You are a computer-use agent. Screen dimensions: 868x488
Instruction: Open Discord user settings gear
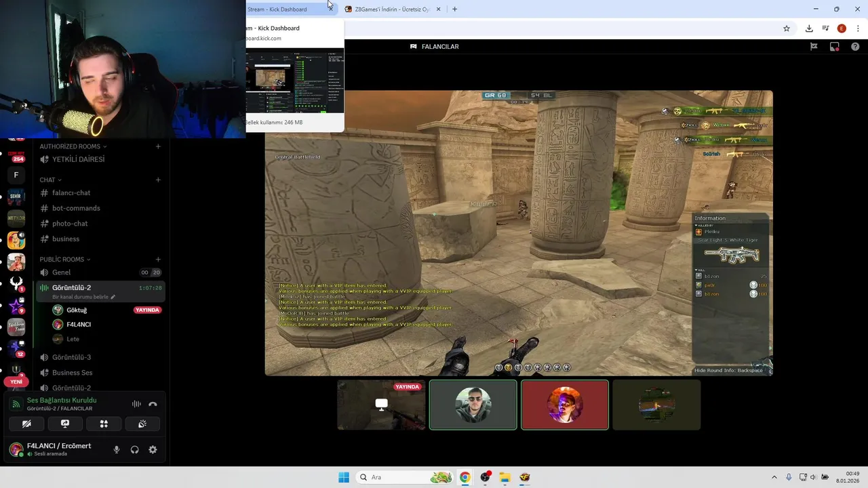click(x=153, y=449)
